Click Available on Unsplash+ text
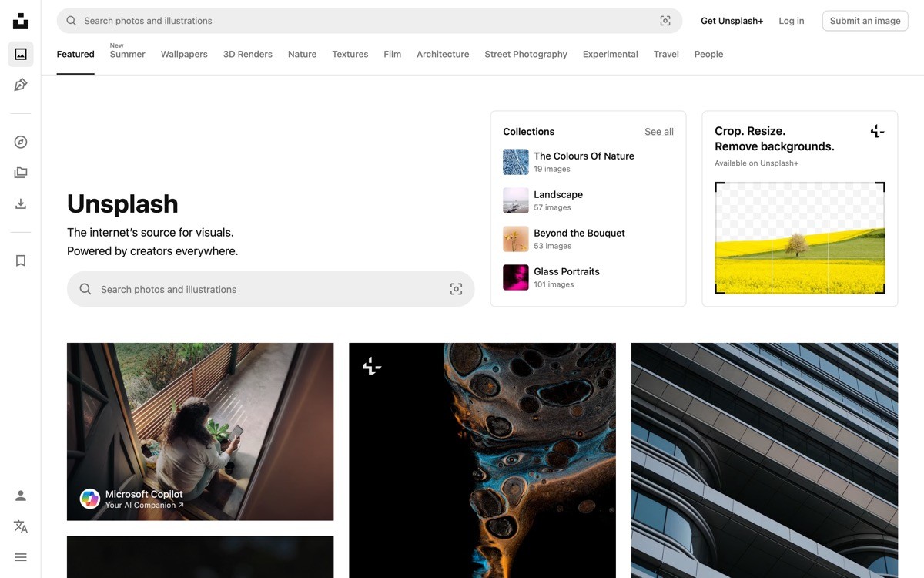 [x=756, y=163]
